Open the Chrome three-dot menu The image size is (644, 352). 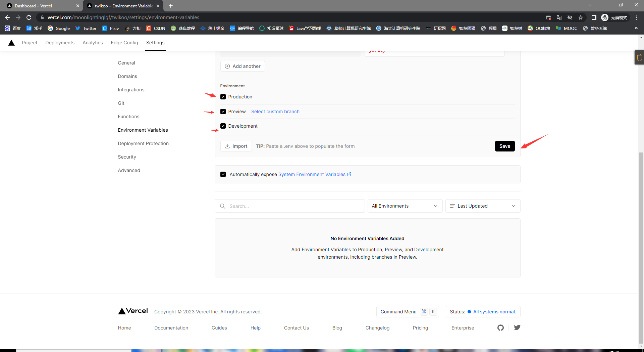637,17
